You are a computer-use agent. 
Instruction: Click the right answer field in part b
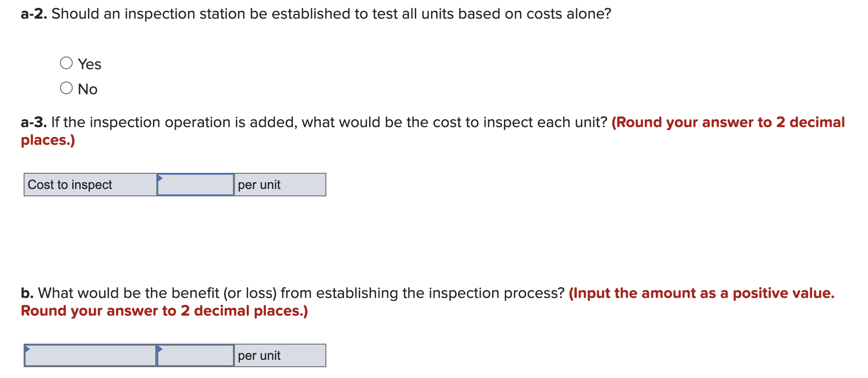tap(196, 355)
